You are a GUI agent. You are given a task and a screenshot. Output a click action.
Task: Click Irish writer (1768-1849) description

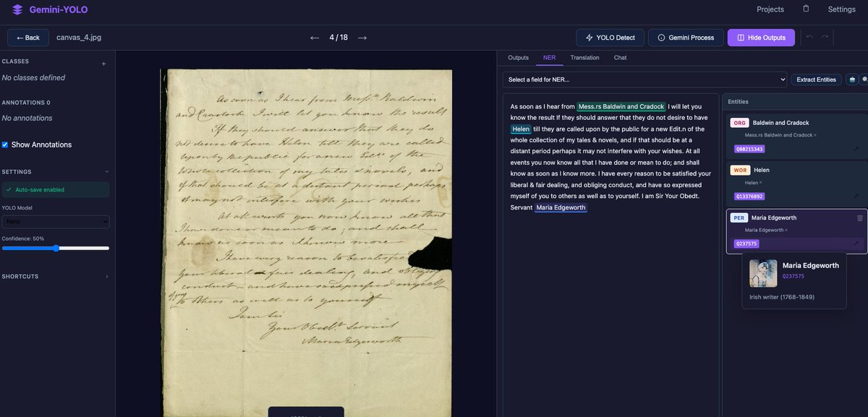coord(782,297)
